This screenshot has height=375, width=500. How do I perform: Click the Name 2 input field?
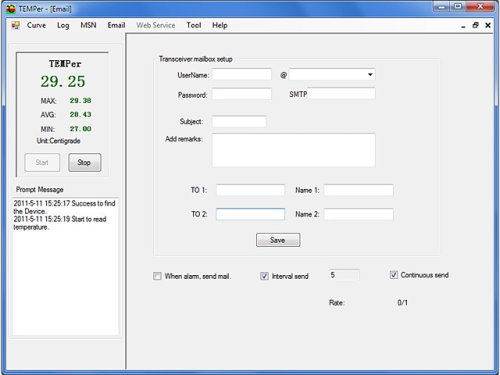(x=359, y=214)
